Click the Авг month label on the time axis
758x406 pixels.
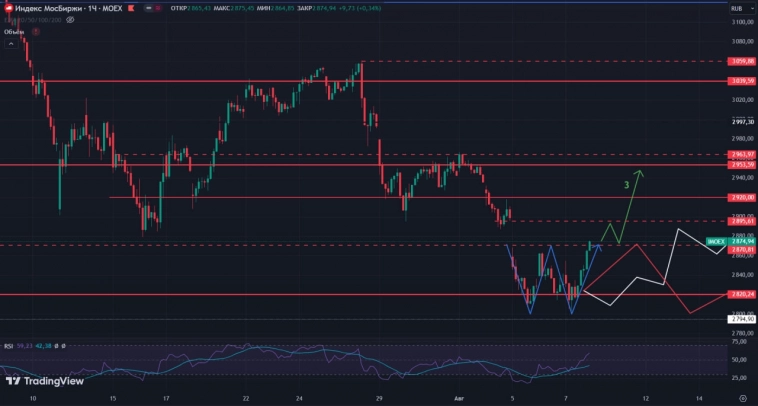[x=459, y=399]
